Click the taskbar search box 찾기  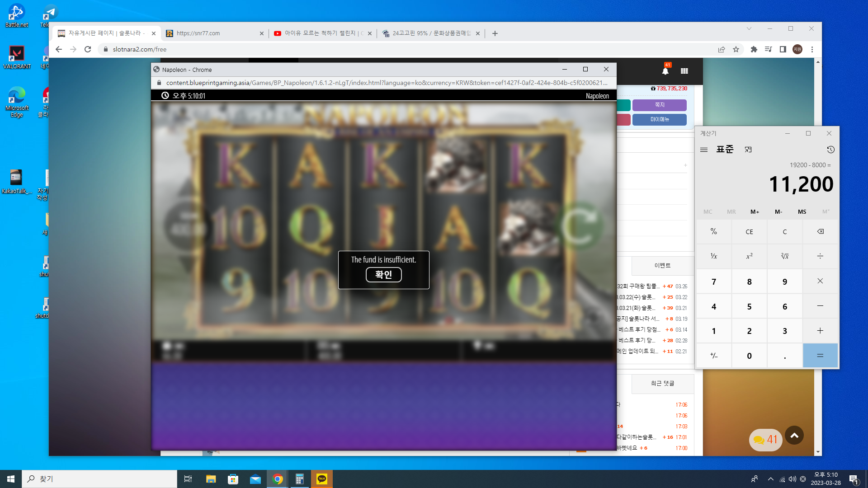(99, 479)
